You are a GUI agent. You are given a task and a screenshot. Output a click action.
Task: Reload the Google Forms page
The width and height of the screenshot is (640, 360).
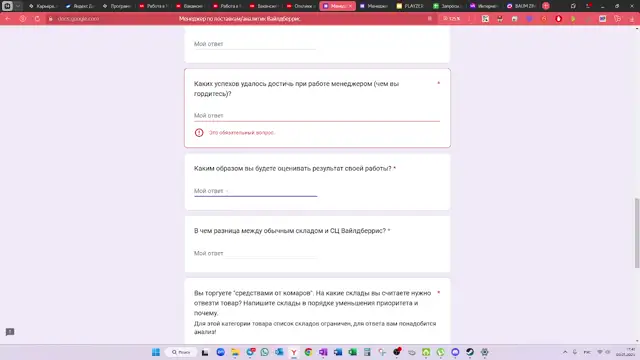[x=37, y=19]
